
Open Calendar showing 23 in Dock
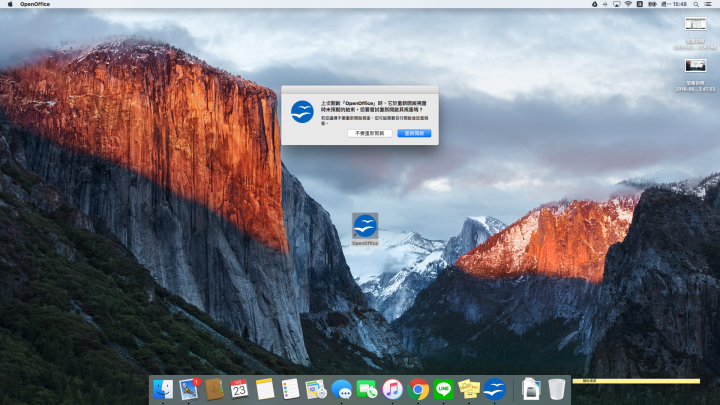(239, 389)
